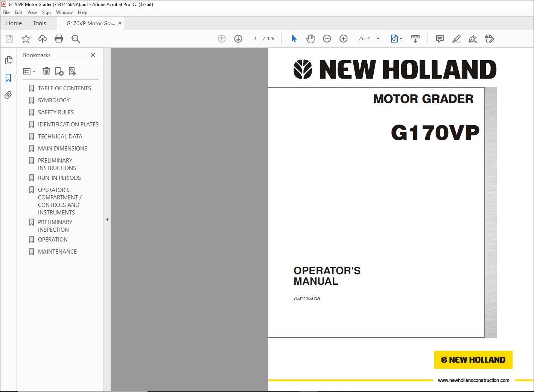
Task: Open the MAINTENANCE bookmark
Action: click(57, 252)
